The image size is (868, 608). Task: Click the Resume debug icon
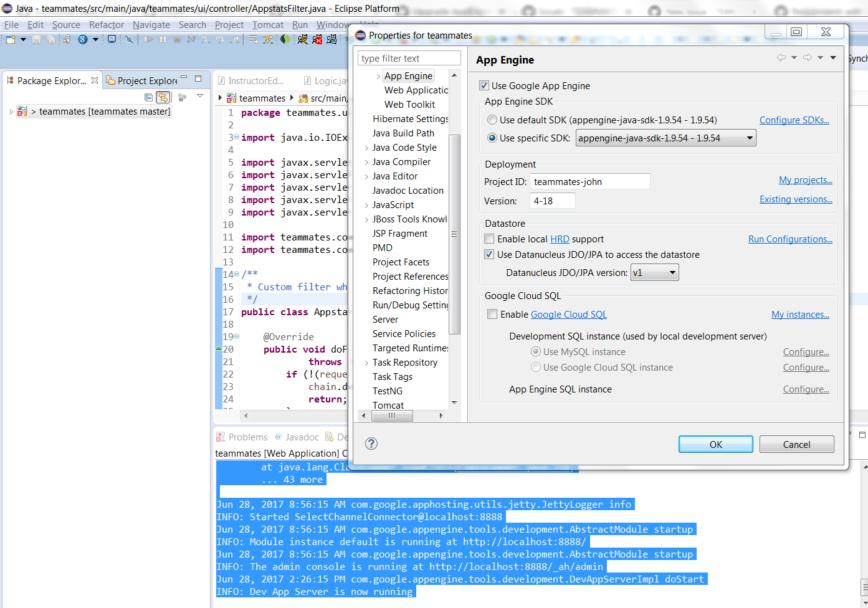148,39
